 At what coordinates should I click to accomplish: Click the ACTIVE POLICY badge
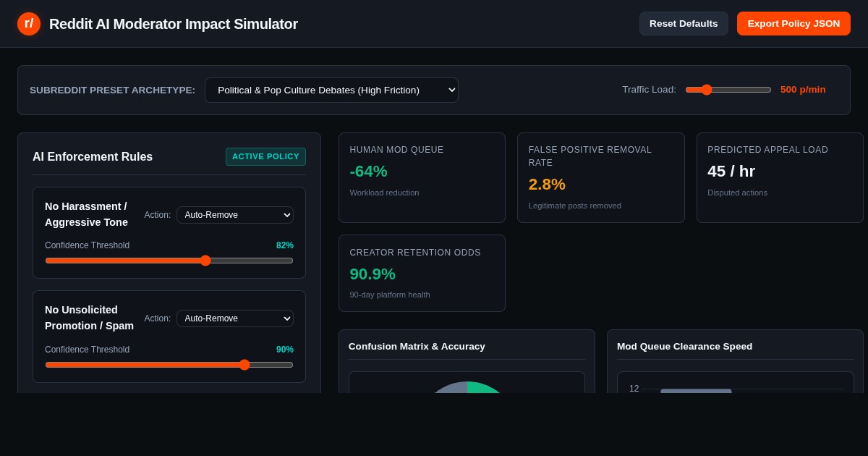click(265, 156)
